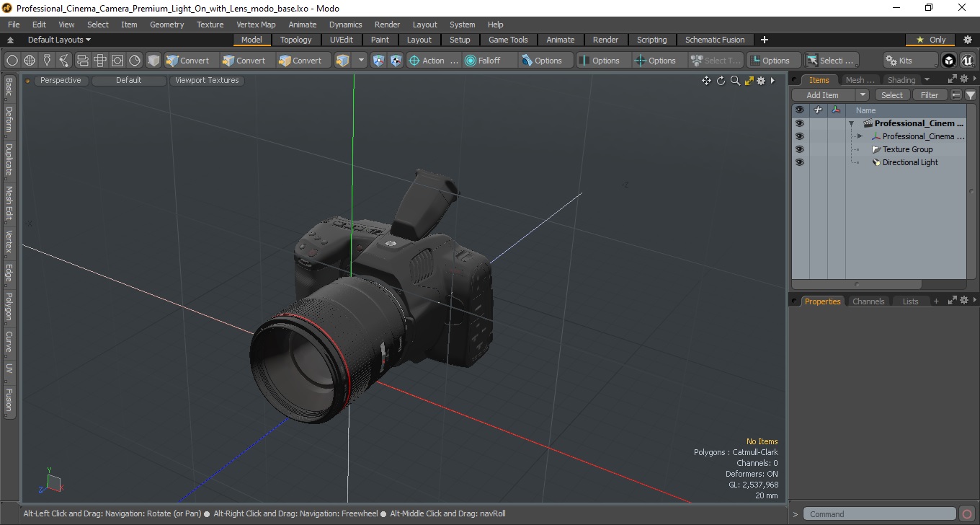980x525 pixels.
Task: Switch to the UVEdit layout tab
Action: point(341,40)
